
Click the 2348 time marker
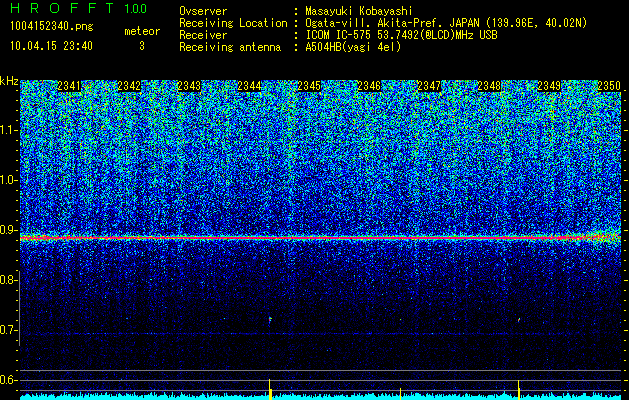489,86
